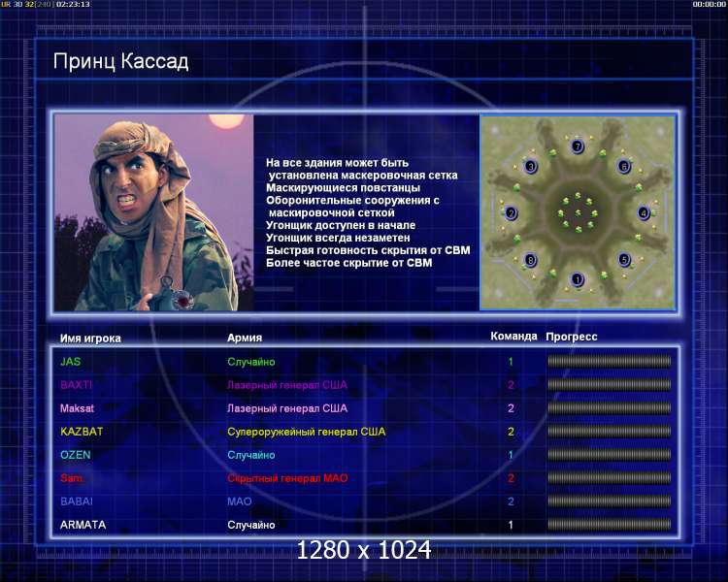Select player name ARMATA
The width and height of the screenshot is (728, 582).
83,525
